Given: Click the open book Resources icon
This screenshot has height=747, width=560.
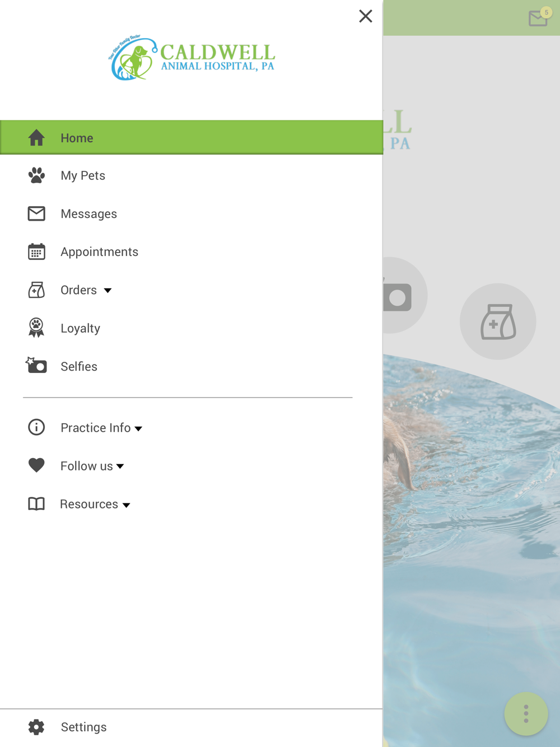Looking at the screenshot, I should click(x=36, y=504).
